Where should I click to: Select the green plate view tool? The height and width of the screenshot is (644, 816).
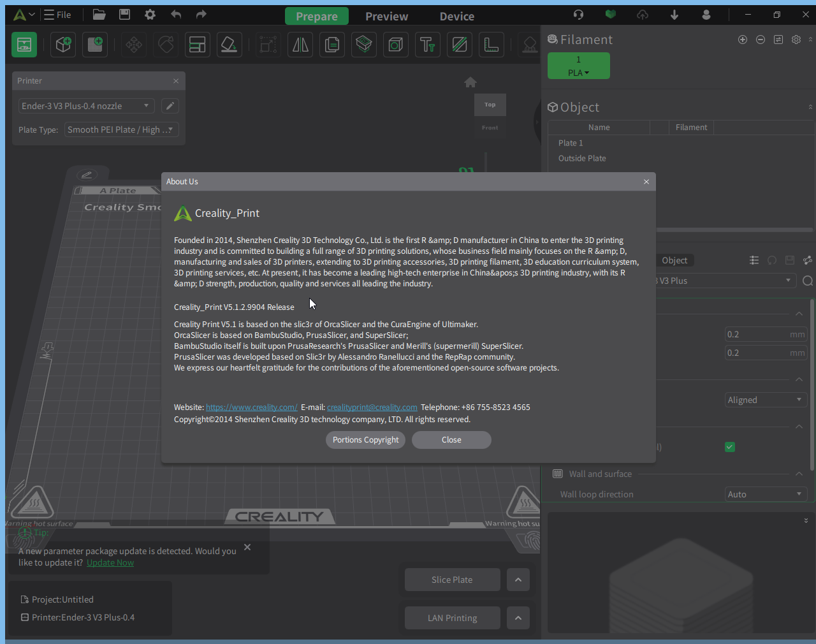pos(24,45)
